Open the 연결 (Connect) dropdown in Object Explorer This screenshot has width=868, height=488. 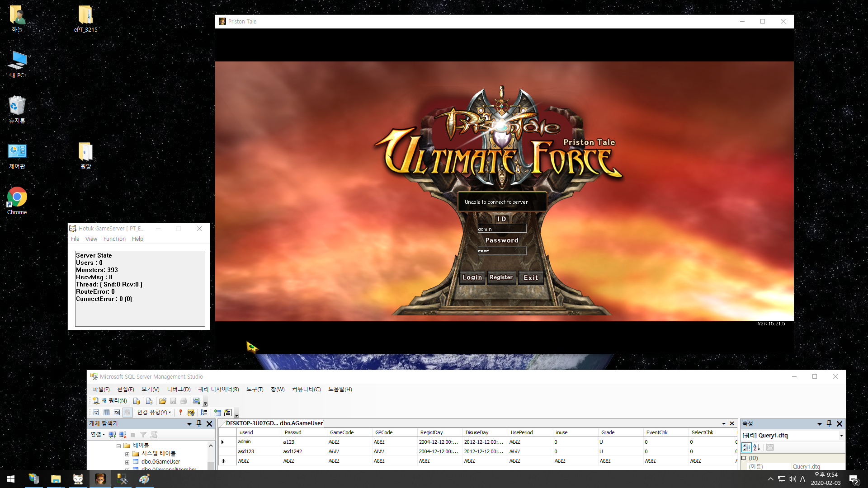tap(98, 435)
